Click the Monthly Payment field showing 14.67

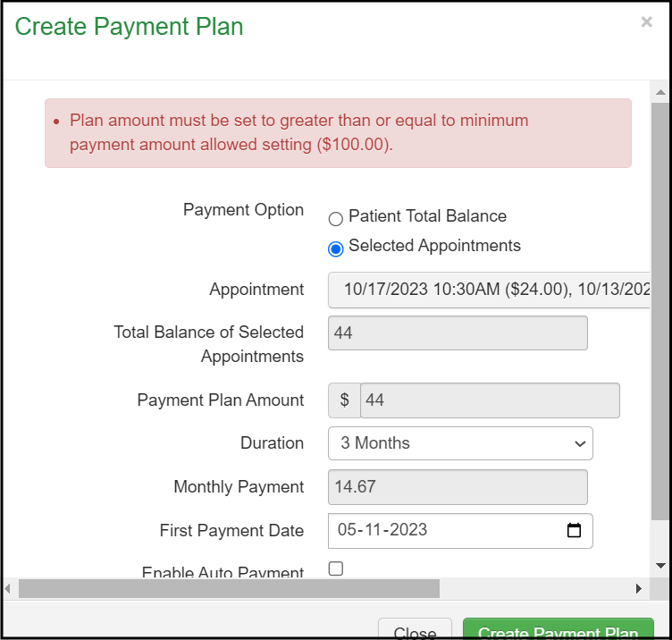click(458, 487)
